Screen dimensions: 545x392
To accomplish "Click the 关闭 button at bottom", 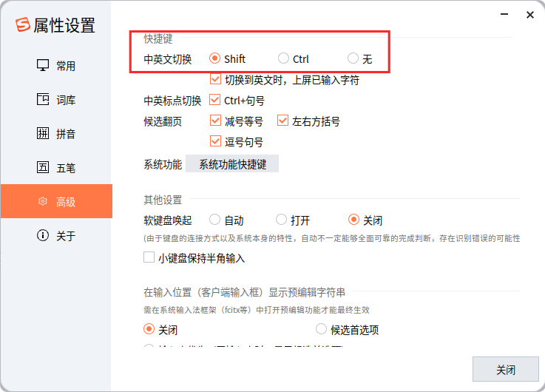I will [505, 369].
